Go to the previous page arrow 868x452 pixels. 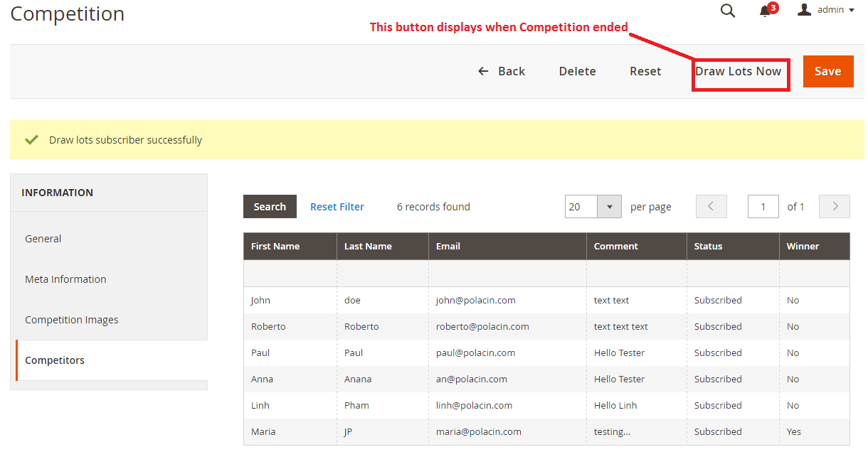click(x=711, y=207)
